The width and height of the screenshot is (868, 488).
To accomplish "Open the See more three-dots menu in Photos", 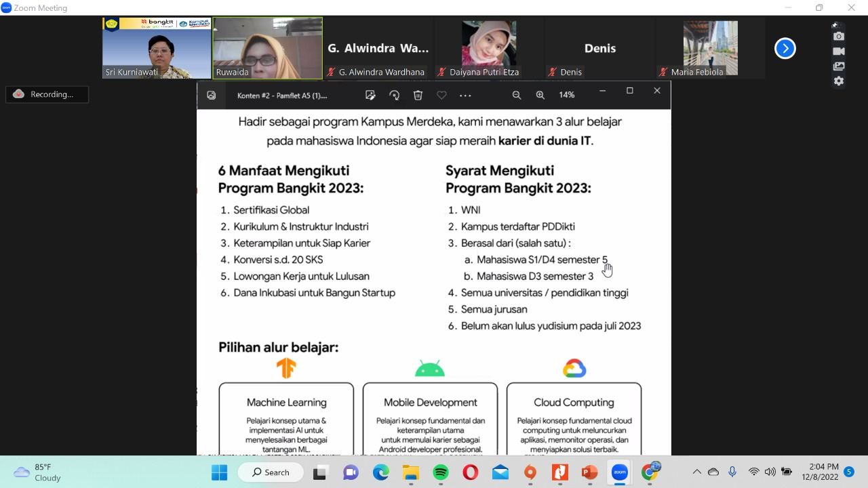I will tap(465, 96).
